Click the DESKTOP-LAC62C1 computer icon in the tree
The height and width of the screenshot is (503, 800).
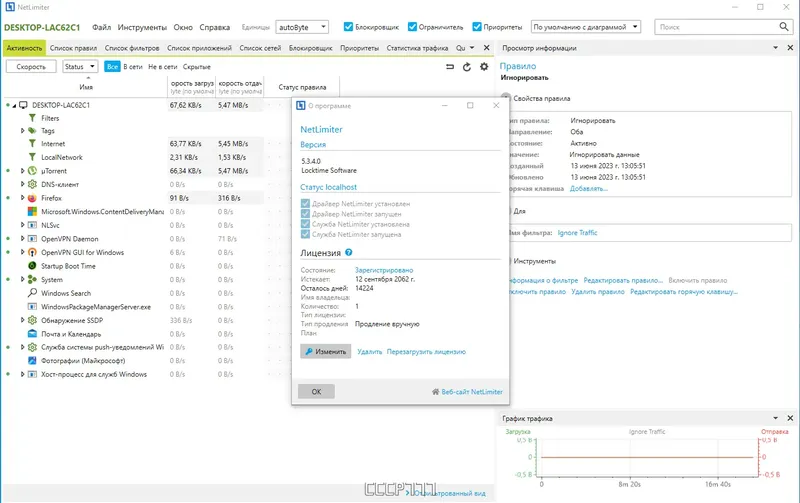tap(23, 105)
